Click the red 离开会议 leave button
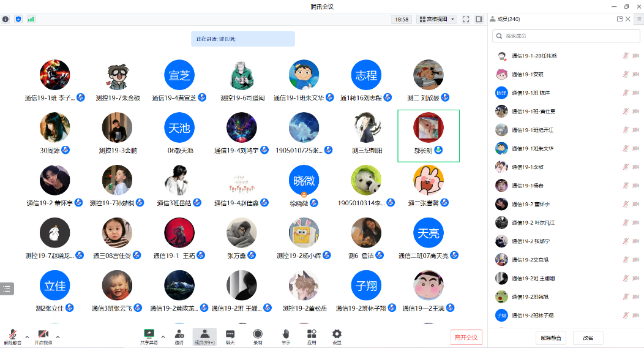The image size is (644, 348). click(x=466, y=337)
